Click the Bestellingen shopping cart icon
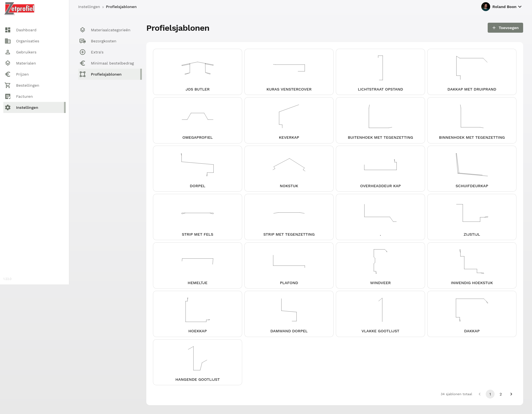 pyautogui.click(x=8, y=85)
